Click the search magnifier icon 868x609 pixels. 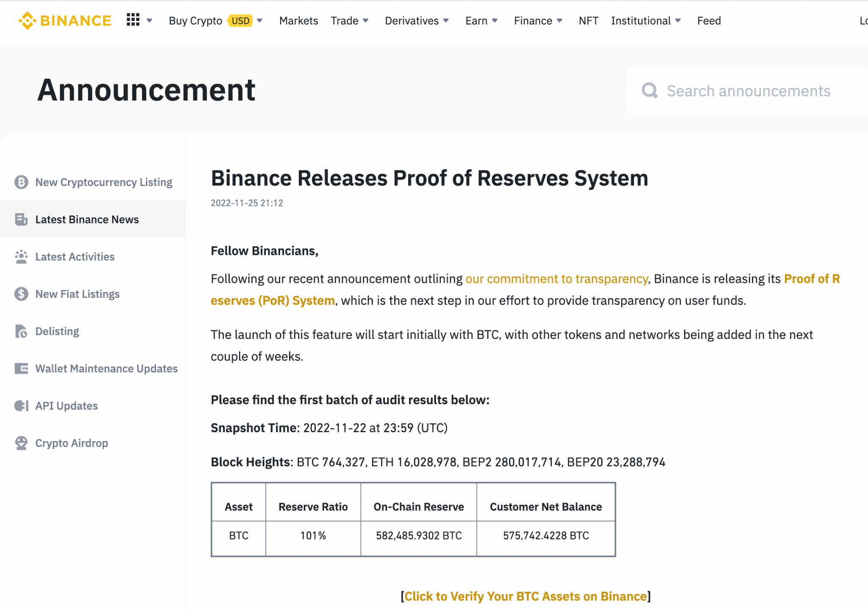649,90
